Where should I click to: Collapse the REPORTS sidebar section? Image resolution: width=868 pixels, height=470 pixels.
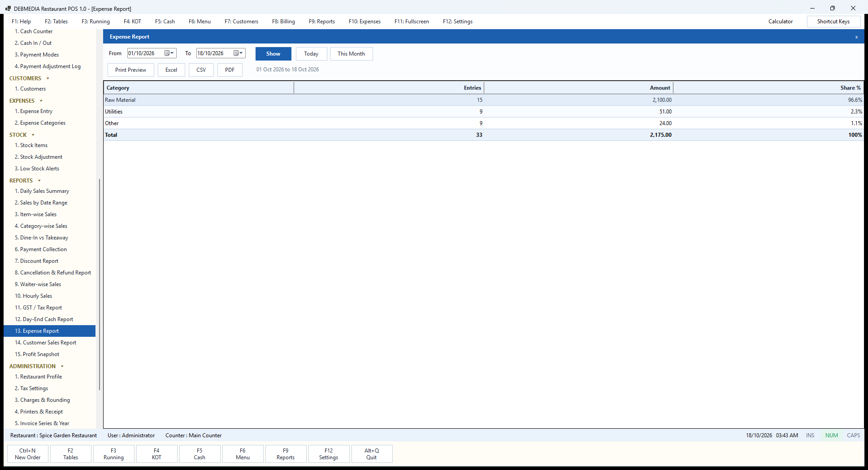(39, 181)
